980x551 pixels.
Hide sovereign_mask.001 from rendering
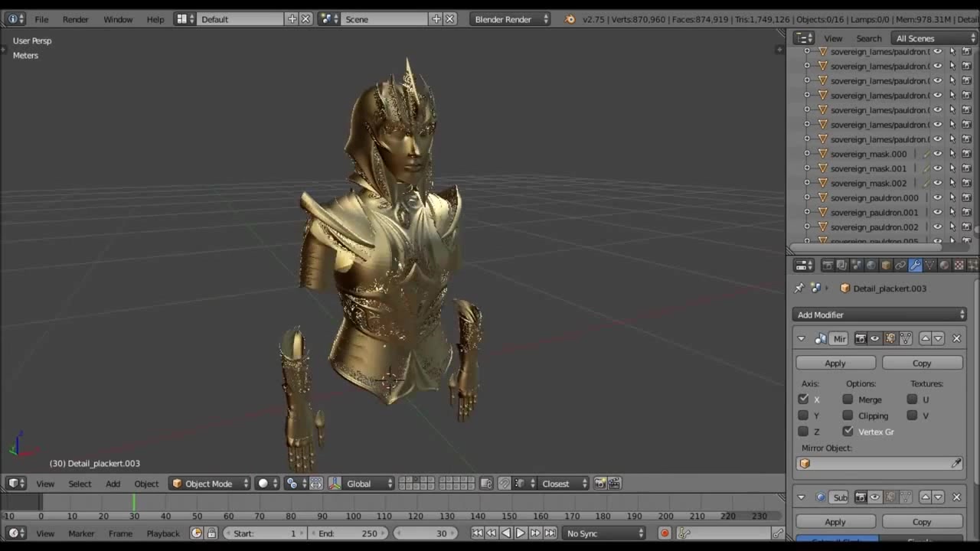pos(966,168)
